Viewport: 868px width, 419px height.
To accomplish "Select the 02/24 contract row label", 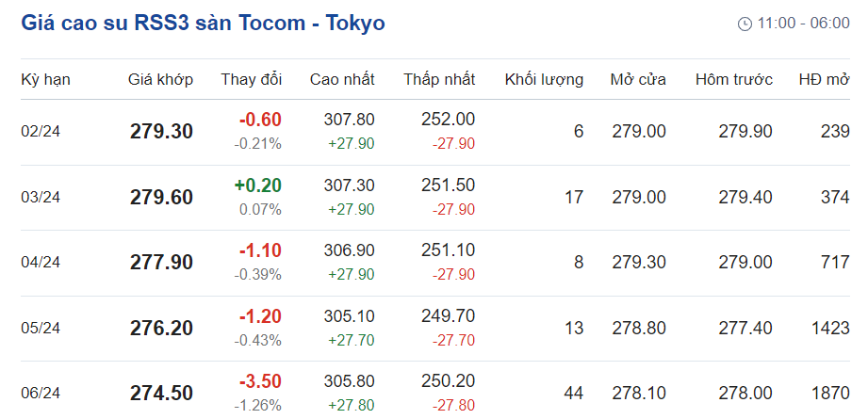I will (x=41, y=131).
